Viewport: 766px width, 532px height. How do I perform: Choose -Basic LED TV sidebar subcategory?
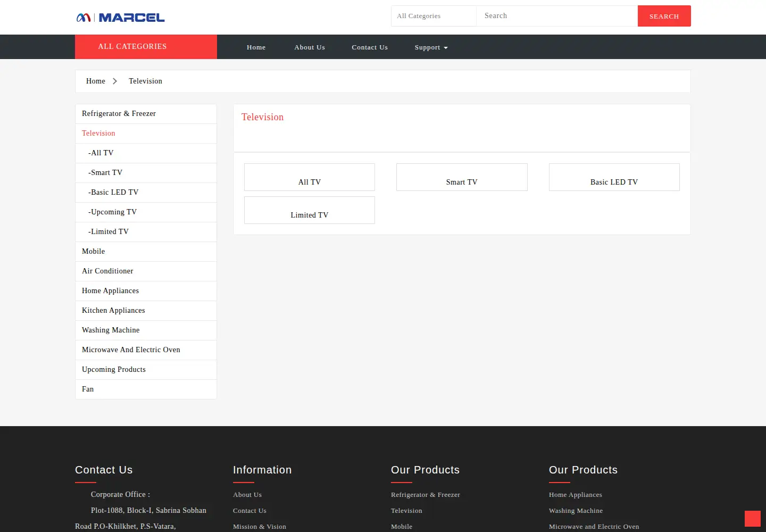146,193
